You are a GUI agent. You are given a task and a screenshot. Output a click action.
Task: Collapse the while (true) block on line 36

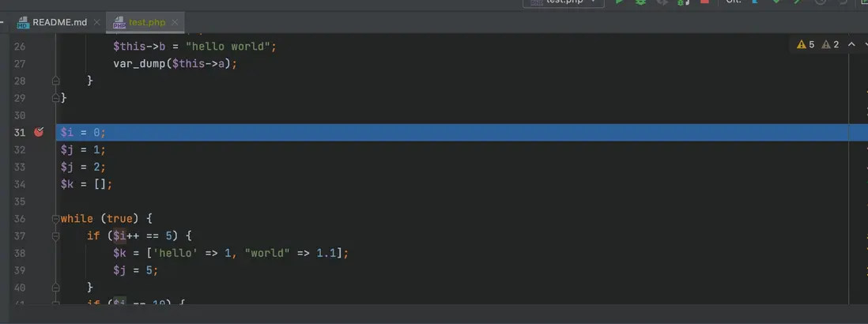click(x=55, y=219)
